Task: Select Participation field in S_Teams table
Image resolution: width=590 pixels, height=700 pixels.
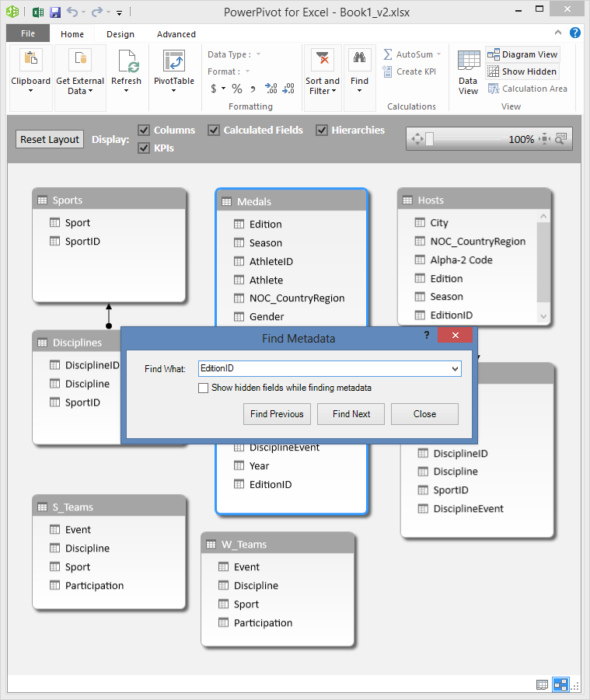Action: 94,585
